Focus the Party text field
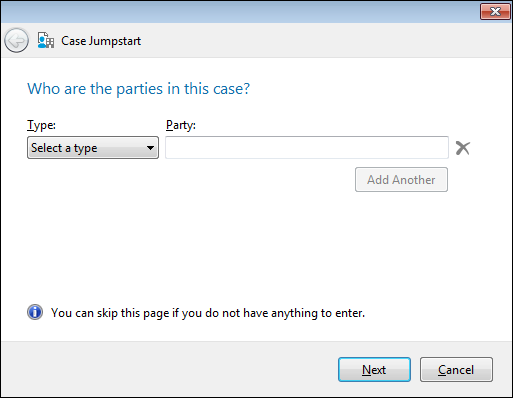The width and height of the screenshot is (513, 398). [307, 147]
